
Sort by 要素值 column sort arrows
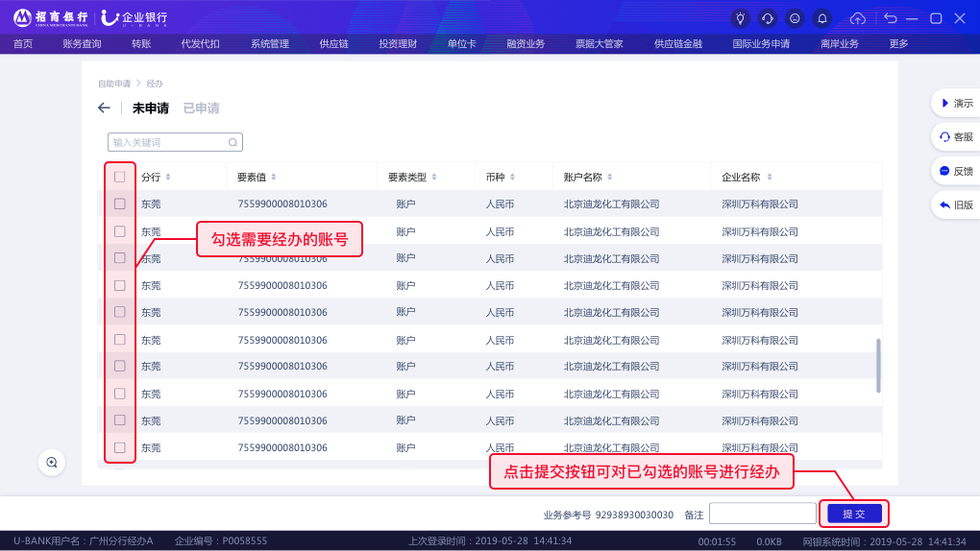coord(274,177)
